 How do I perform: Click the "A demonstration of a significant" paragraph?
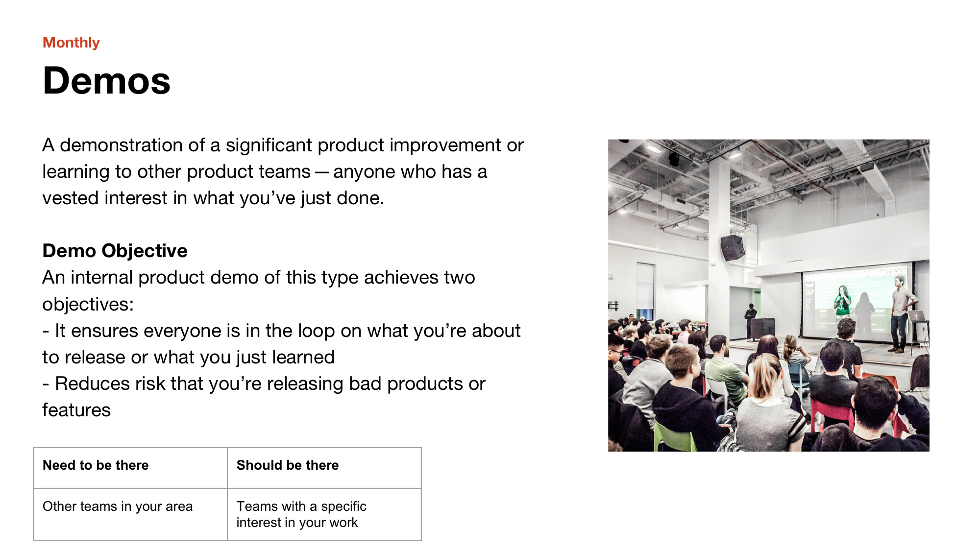click(283, 145)
